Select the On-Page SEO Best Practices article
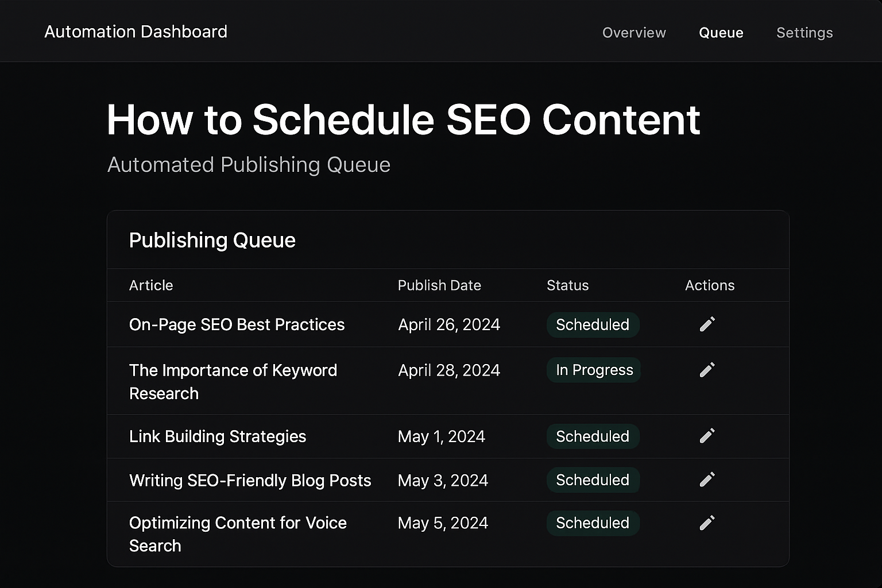The width and height of the screenshot is (882, 588). click(x=237, y=324)
